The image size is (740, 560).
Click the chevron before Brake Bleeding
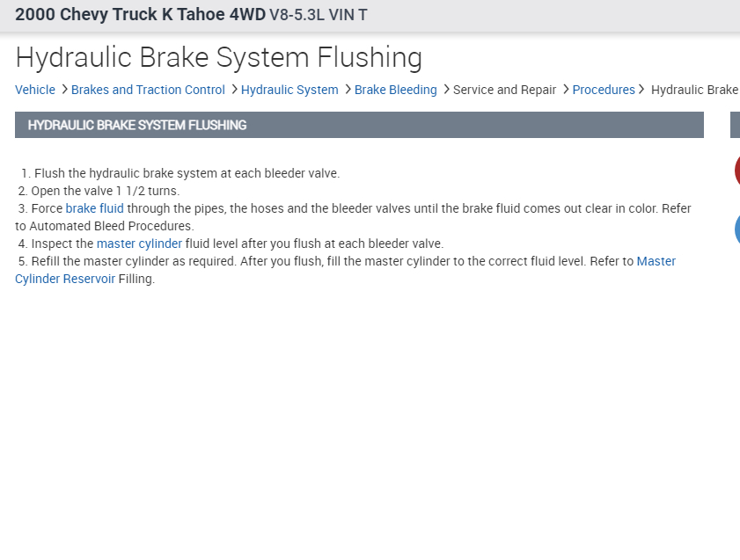pos(348,90)
